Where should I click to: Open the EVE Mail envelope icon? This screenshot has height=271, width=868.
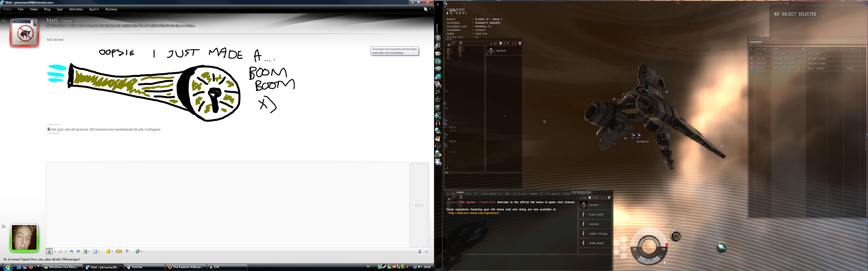coord(438,53)
